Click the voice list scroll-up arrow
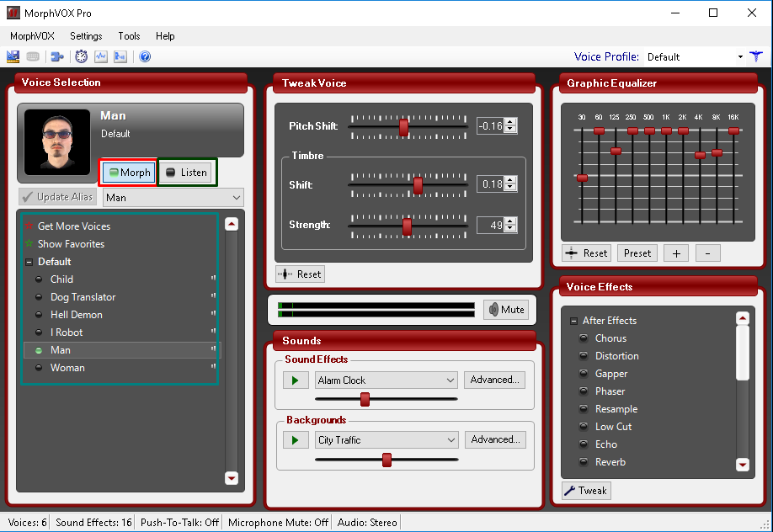 (232, 225)
